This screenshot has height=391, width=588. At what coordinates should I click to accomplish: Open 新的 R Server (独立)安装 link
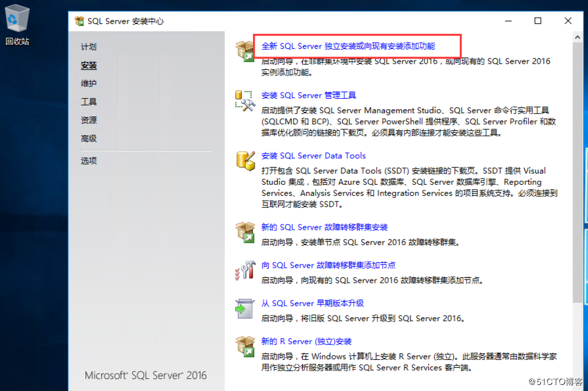tap(306, 341)
